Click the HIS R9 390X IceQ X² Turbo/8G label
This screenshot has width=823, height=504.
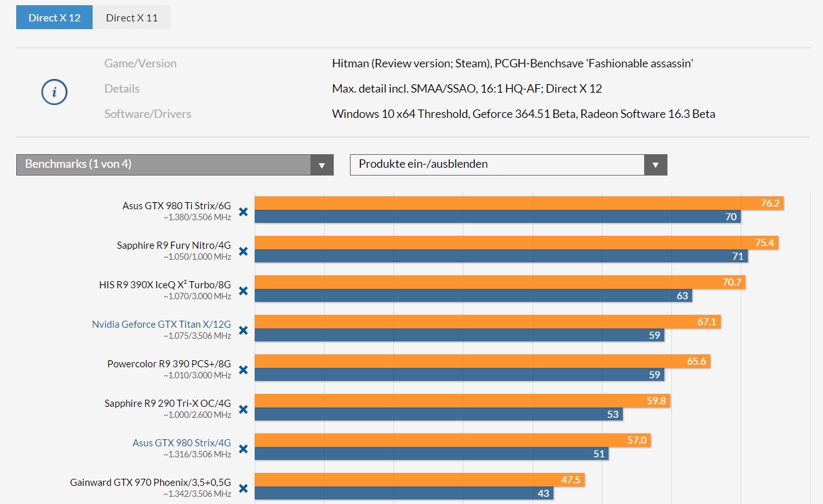165,284
